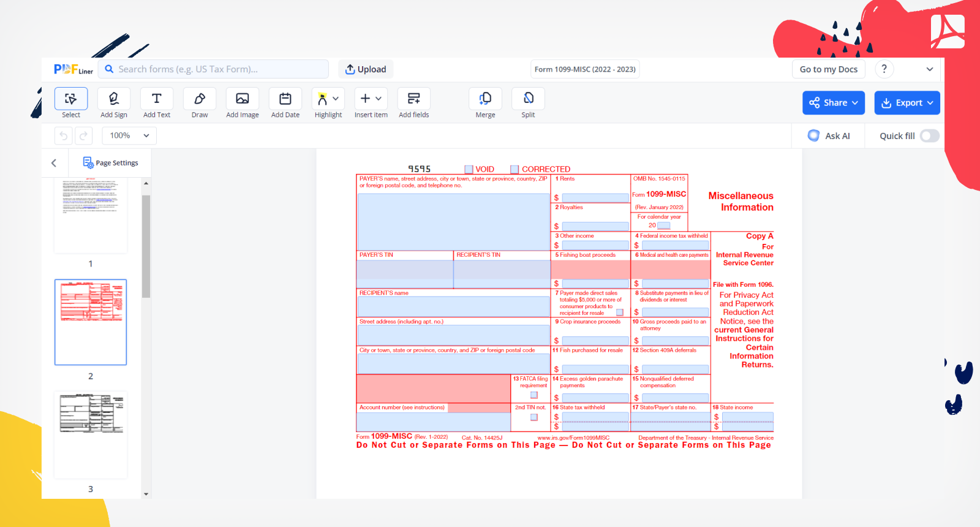This screenshot has height=527, width=980.
Task: Click the Insert item plus icon
Action: pyautogui.click(x=365, y=98)
